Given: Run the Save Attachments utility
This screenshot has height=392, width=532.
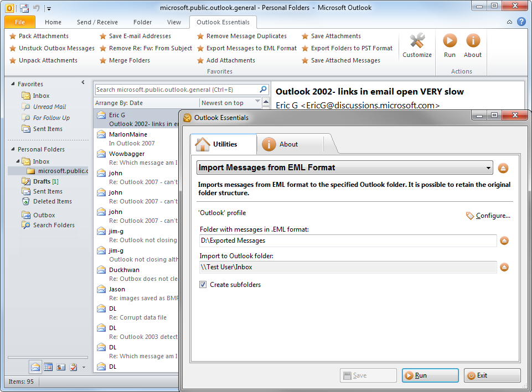Looking at the screenshot, I should pyautogui.click(x=331, y=36).
